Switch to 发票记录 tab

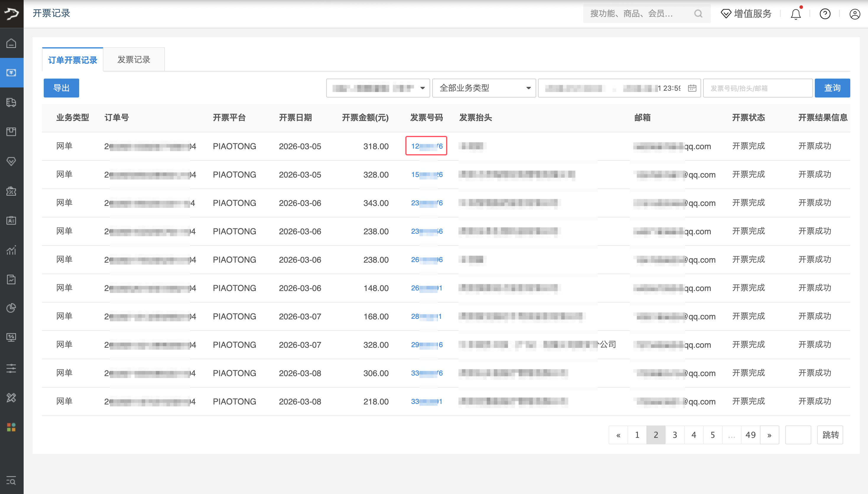point(134,60)
